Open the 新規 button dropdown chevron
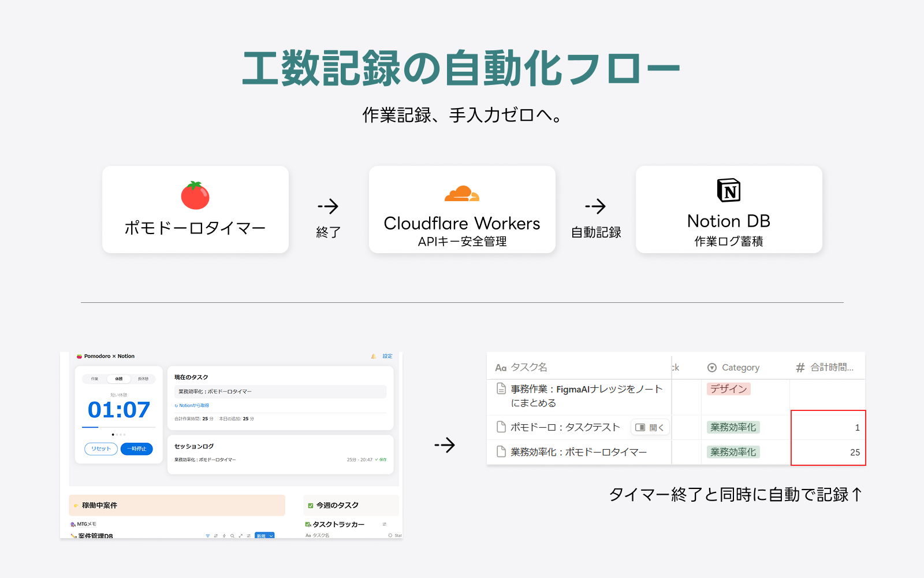This screenshot has width=924, height=578. (271, 536)
